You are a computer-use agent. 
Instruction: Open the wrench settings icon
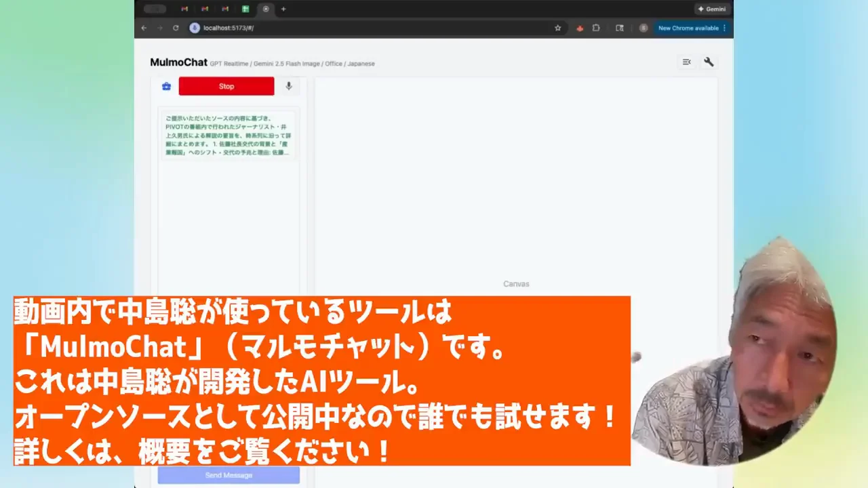pyautogui.click(x=709, y=62)
